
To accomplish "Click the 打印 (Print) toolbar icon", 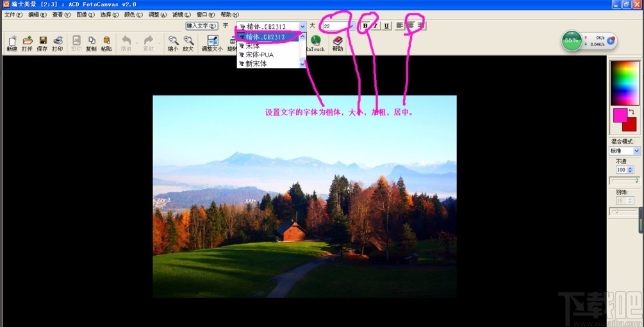I will point(58,43).
